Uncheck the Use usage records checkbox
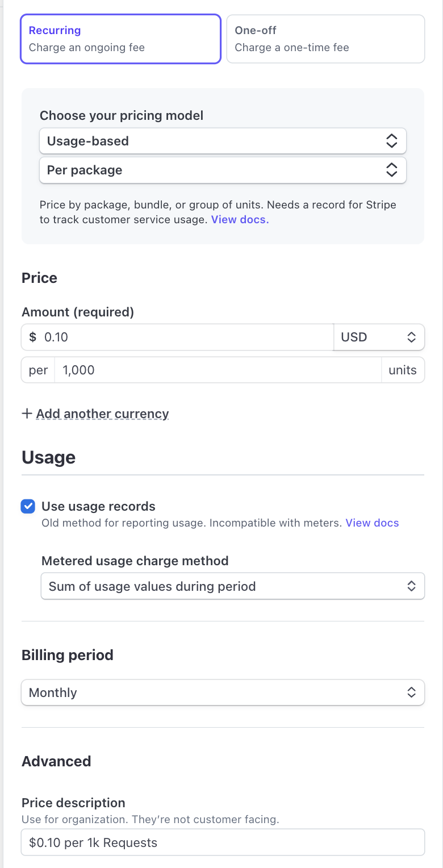Viewport: 443px width, 868px height. coord(27,506)
